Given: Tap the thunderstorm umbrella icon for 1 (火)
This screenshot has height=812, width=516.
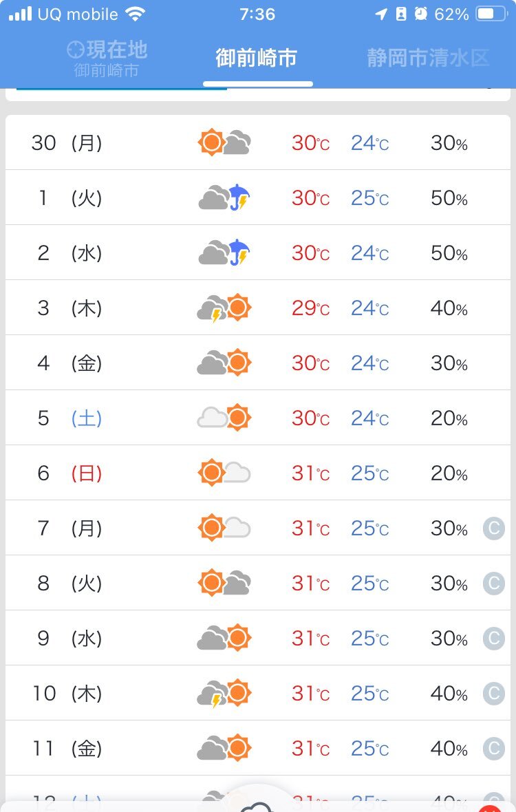Looking at the screenshot, I should coord(224,197).
